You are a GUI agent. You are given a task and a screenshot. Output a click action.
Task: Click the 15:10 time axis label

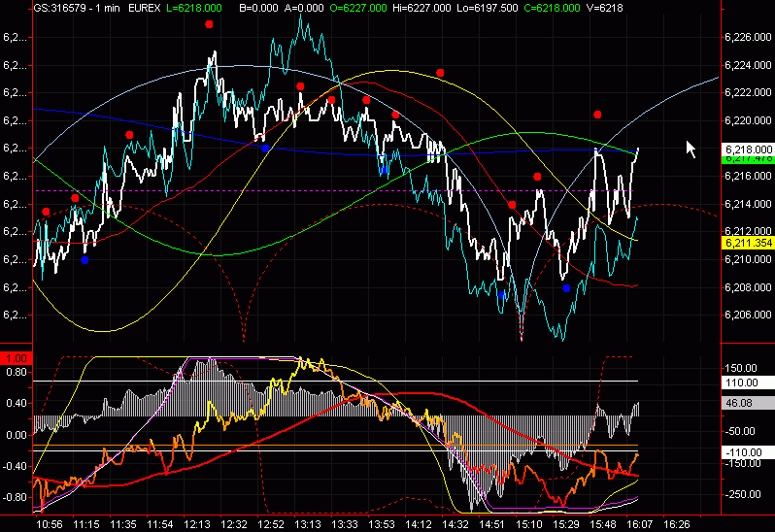click(529, 524)
